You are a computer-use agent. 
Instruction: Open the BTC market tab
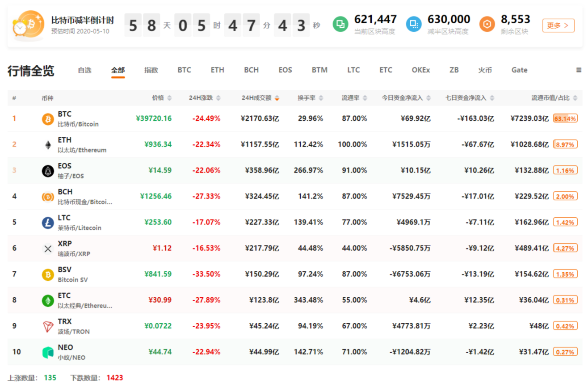point(184,70)
